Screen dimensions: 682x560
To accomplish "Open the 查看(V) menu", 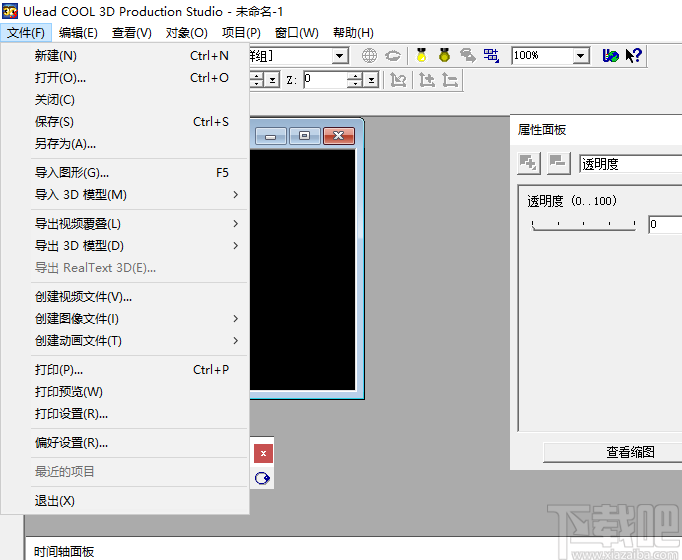I will (x=132, y=33).
